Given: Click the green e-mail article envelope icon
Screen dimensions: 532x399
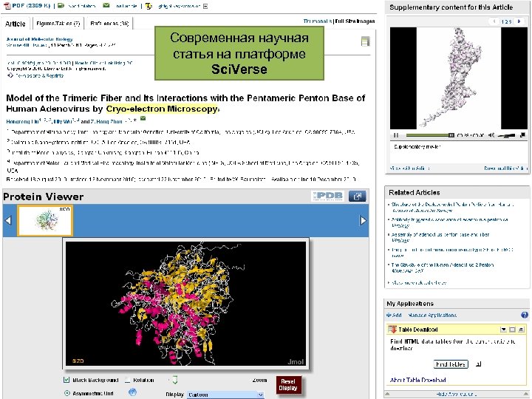Looking at the screenshot, I should [106, 5].
